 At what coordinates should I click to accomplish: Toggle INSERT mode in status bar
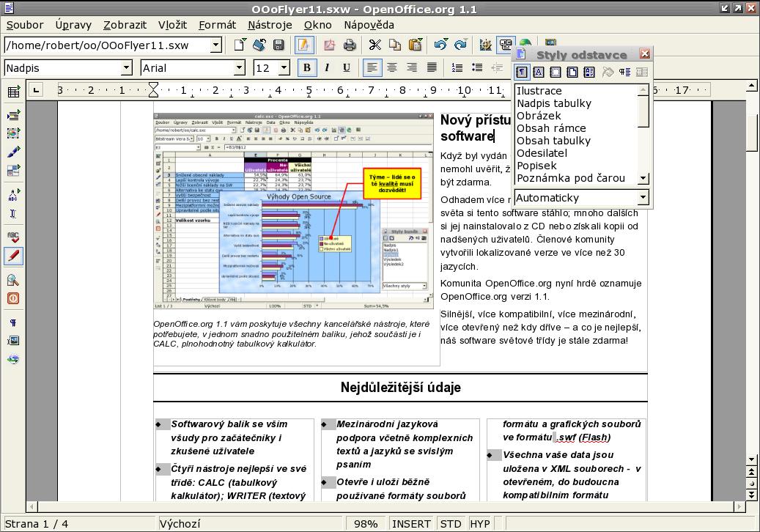click(411, 524)
